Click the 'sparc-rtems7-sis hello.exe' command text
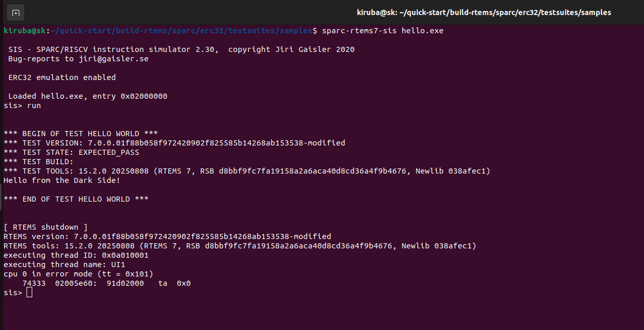The image size is (644, 330). tap(383, 31)
